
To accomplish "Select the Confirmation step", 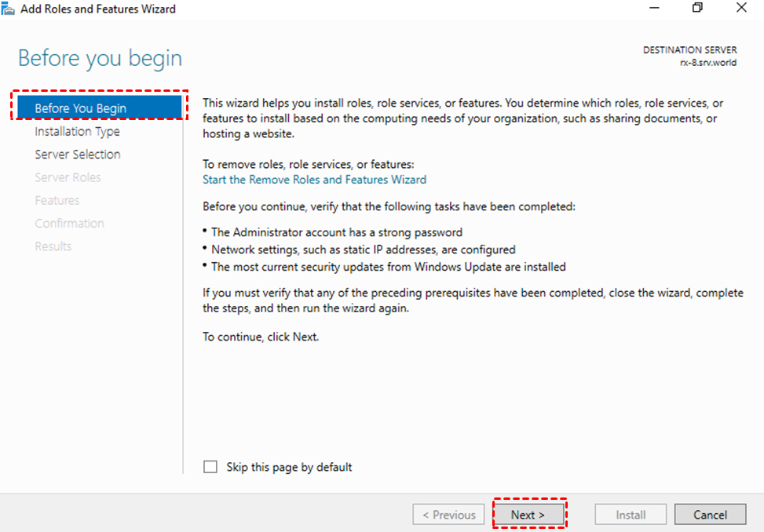I will point(69,223).
